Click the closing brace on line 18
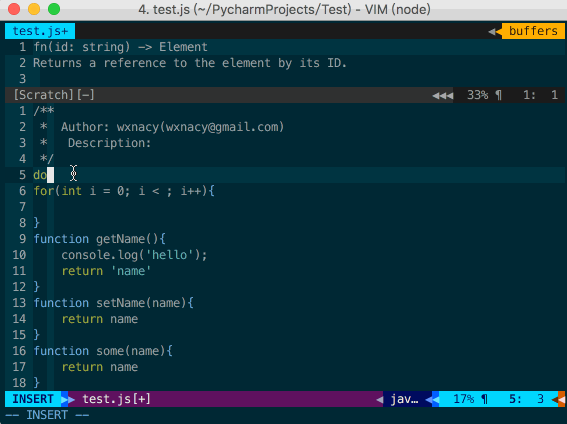567x424 pixels. point(37,383)
